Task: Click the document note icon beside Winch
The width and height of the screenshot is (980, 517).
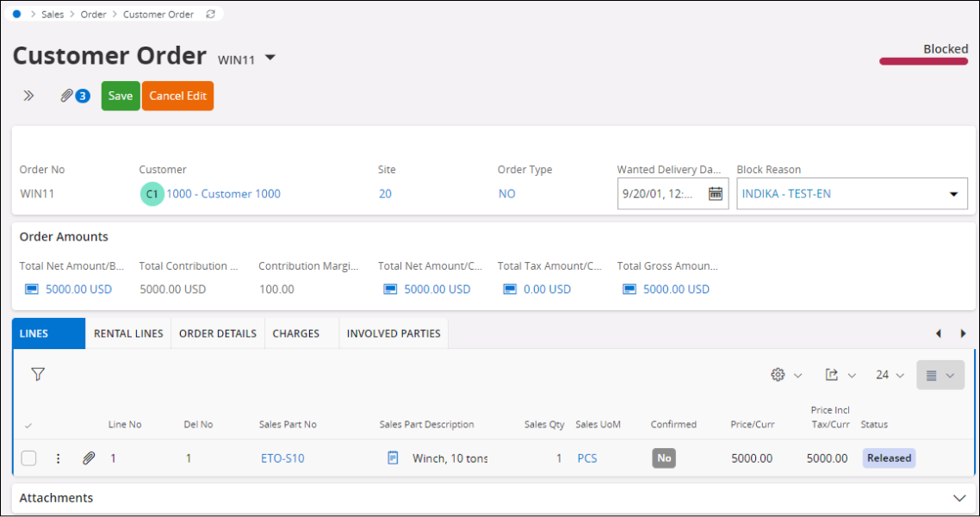Action: (x=393, y=458)
